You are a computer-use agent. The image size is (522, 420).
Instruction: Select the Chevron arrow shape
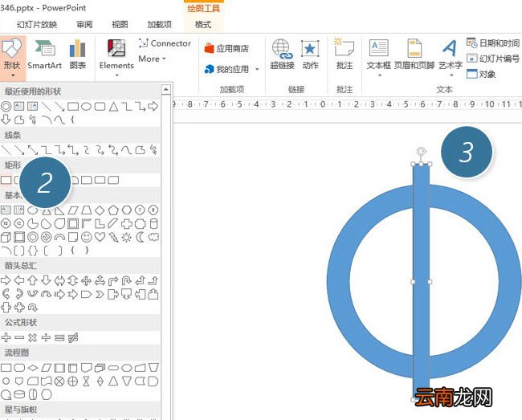click(x=100, y=294)
